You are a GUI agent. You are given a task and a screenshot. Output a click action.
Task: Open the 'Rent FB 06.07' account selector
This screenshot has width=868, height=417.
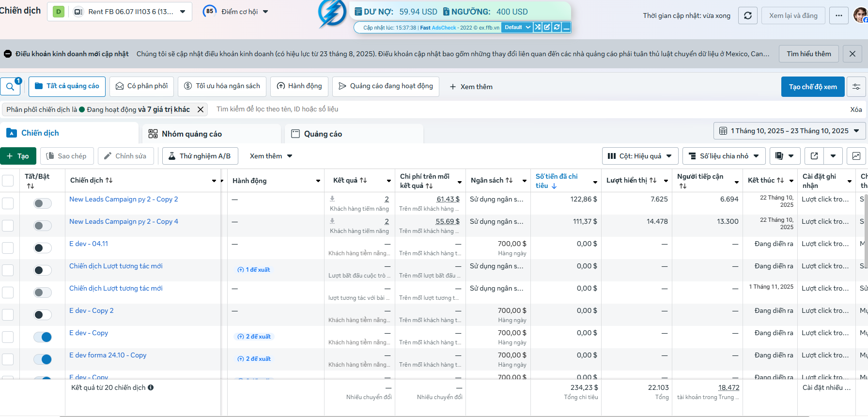pos(120,12)
